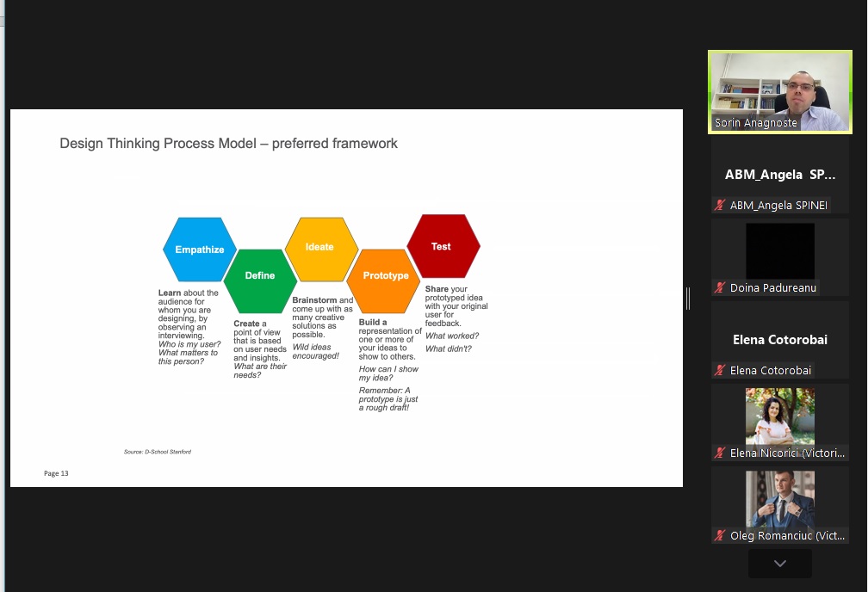The height and width of the screenshot is (592, 868).
Task: Select Sorin Anagnoste's active speaker video
Action: coord(779,91)
